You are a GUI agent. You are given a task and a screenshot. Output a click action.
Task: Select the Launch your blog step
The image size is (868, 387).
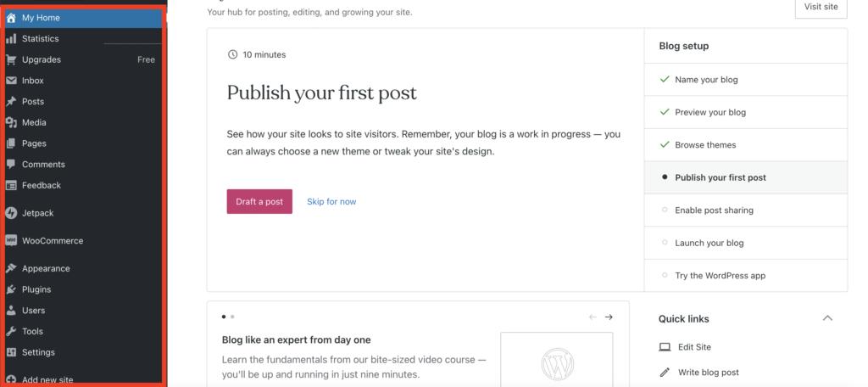(x=709, y=243)
